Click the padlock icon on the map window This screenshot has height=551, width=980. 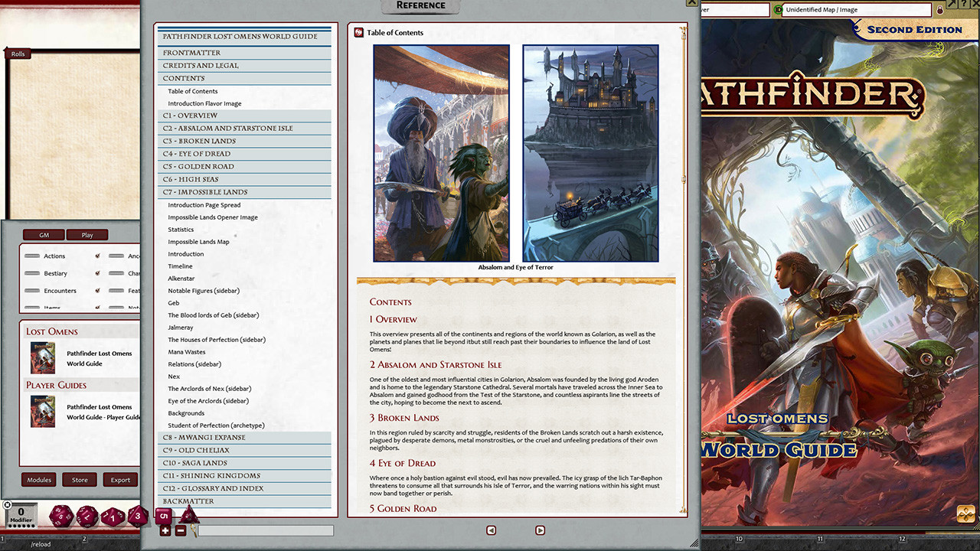(939, 11)
